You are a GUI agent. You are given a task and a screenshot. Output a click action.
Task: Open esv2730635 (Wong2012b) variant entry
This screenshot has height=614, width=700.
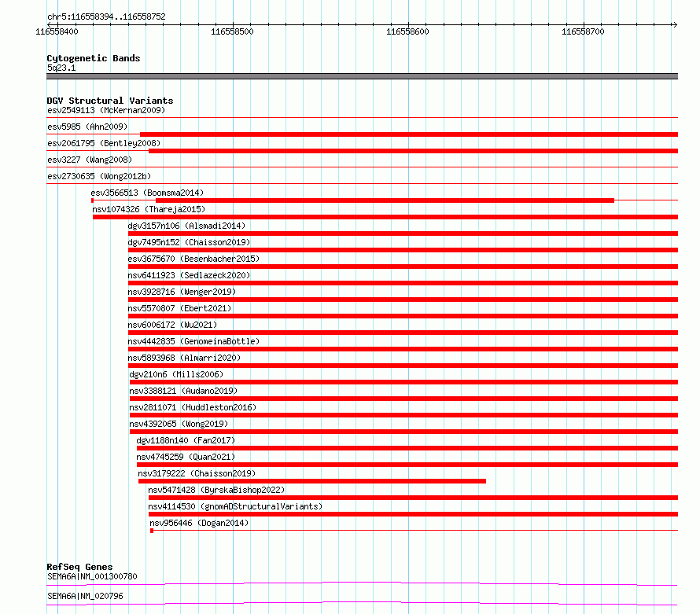click(99, 176)
